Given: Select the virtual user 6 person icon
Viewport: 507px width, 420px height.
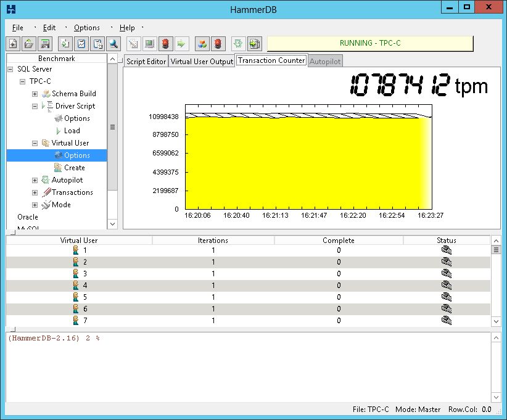Looking at the screenshot, I should [76, 309].
